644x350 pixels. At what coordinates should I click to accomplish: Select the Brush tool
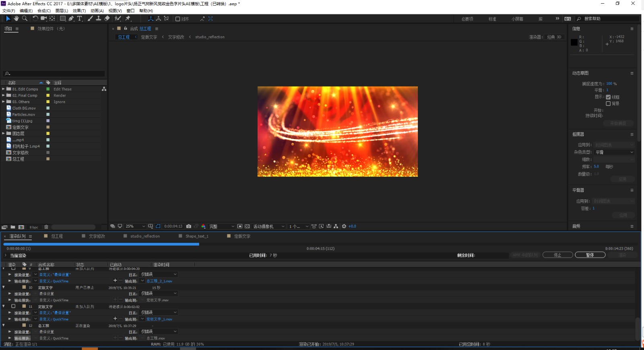coord(90,19)
